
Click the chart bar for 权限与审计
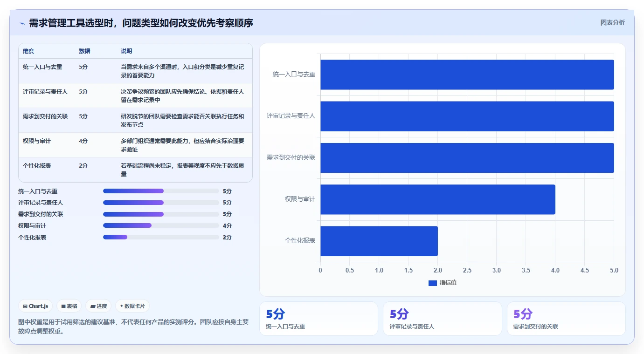click(x=438, y=199)
